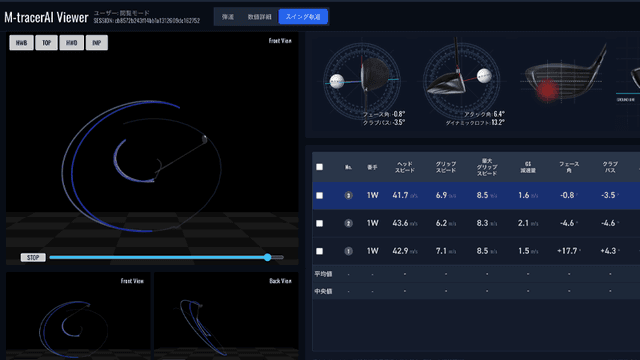Click the SESSION id text

[x=147, y=21]
